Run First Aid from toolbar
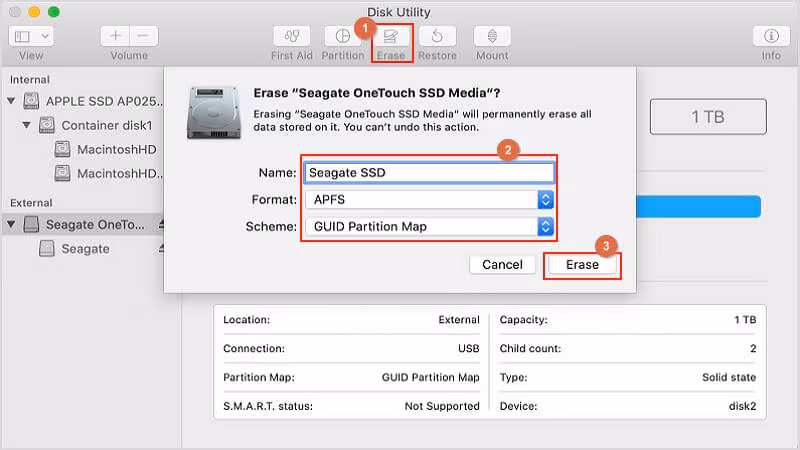The height and width of the screenshot is (450, 800). pos(291,36)
